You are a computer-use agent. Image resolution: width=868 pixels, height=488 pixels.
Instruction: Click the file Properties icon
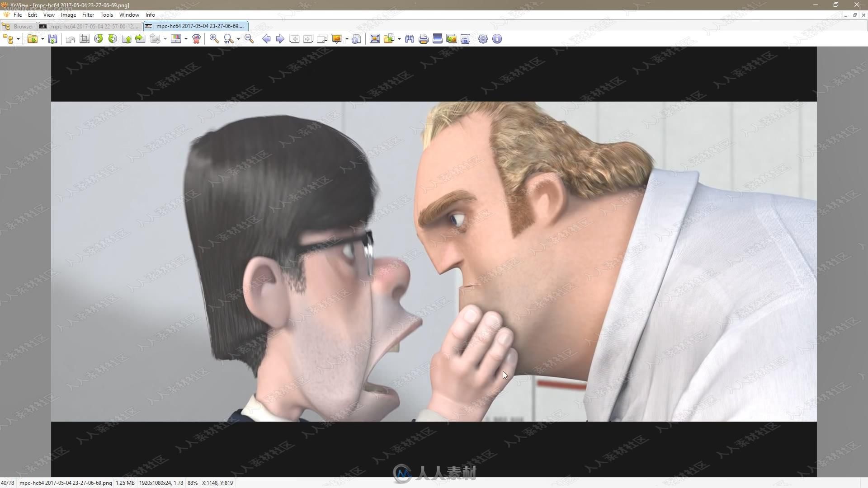[357, 39]
